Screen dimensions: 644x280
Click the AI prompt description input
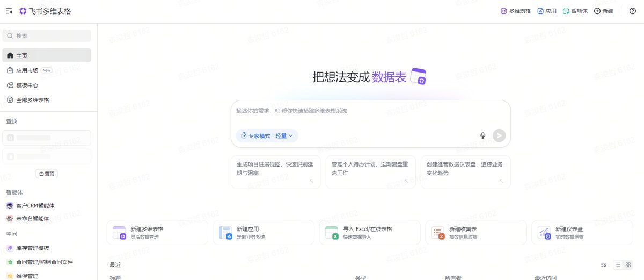[370, 111]
